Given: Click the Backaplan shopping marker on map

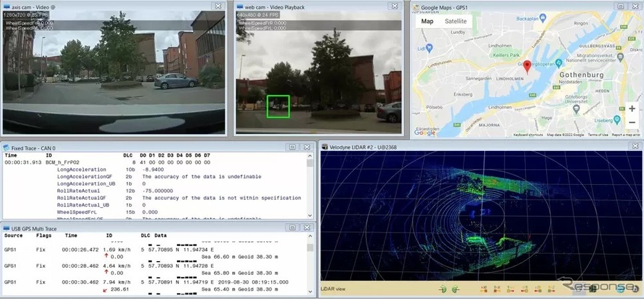Looking at the screenshot, I should pos(543,17).
